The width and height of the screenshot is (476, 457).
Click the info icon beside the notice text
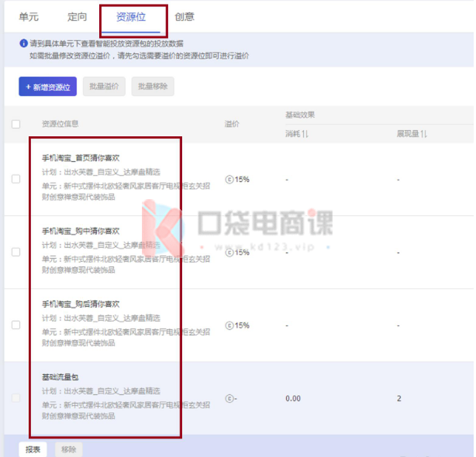(24, 43)
